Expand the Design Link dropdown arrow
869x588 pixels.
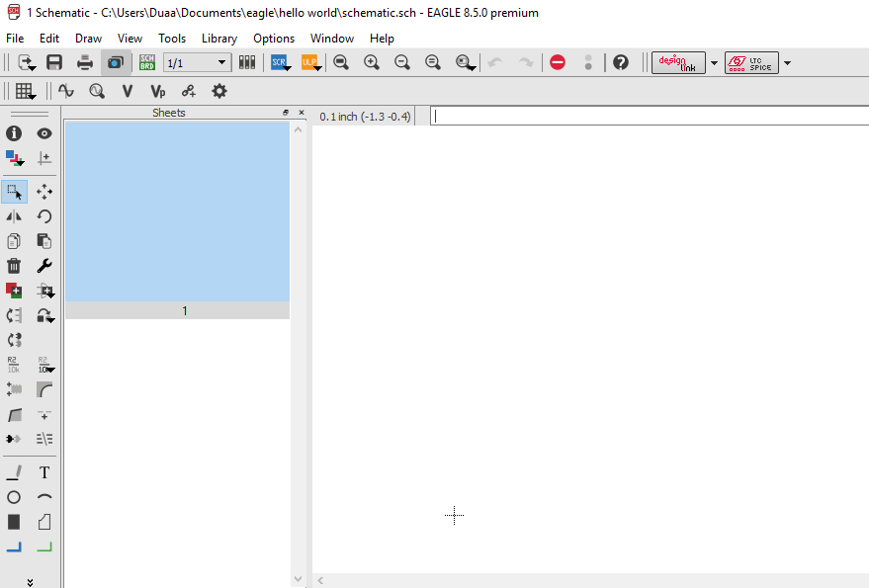point(714,63)
